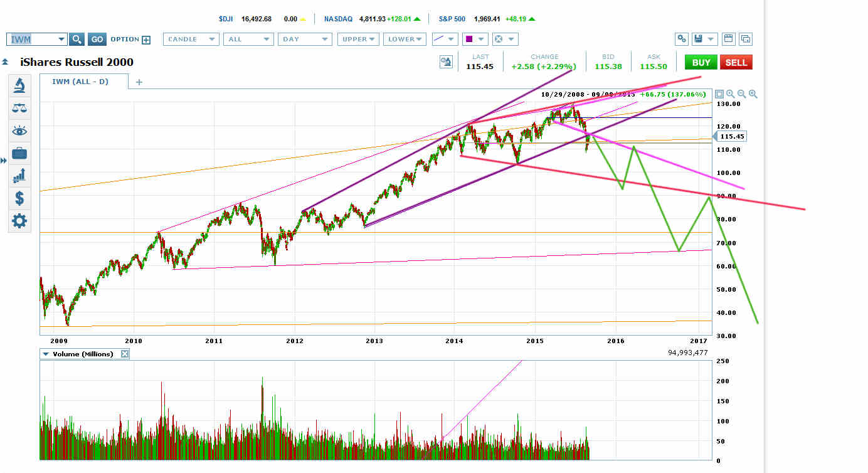The image size is (868, 473).
Task: Collapse the iShares Russell 2000 header arrows
Action: point(5,62)
